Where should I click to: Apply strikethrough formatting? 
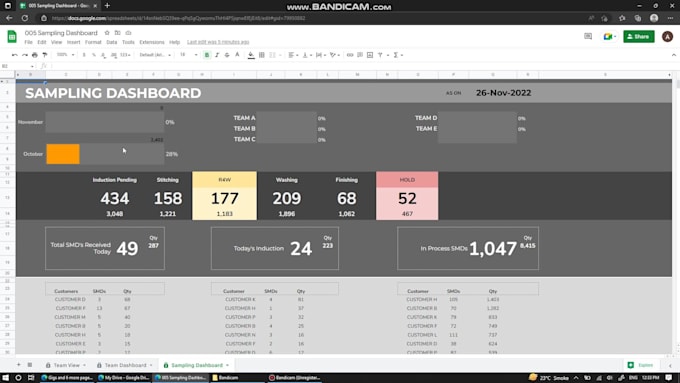point(227,55)
